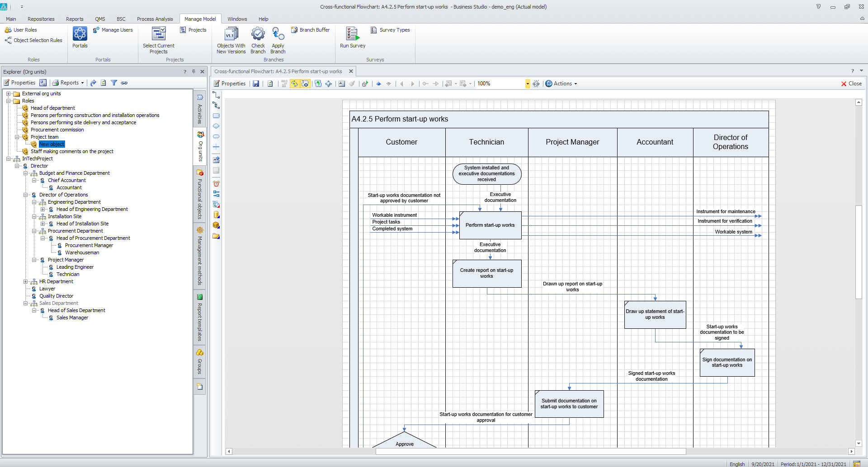Open Objects With New Versions
The image size is (868, 467).
pos(231,34)
